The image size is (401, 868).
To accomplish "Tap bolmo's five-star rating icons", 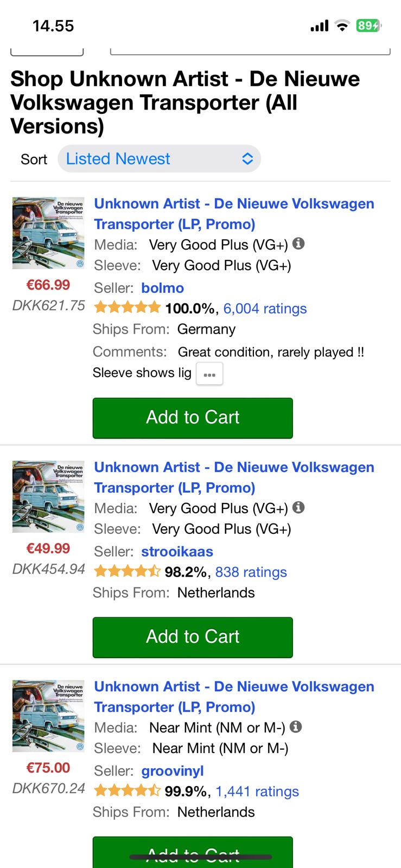I will click(127, 308).
